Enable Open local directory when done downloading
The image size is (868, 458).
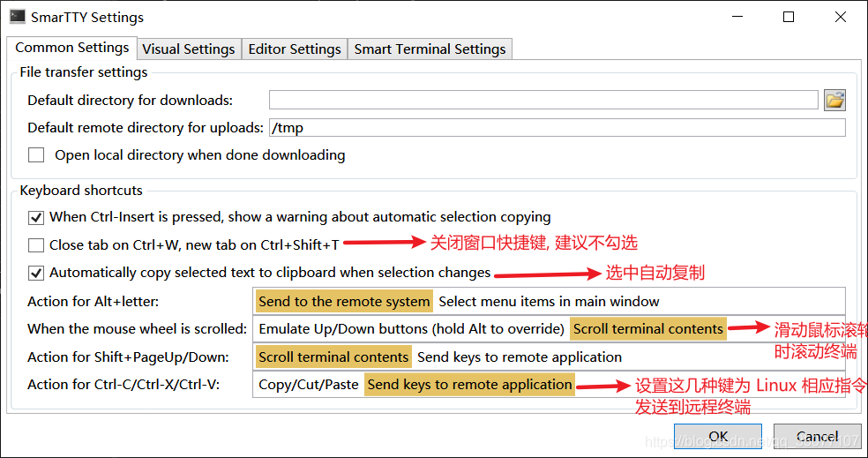[x=36, y=155]
